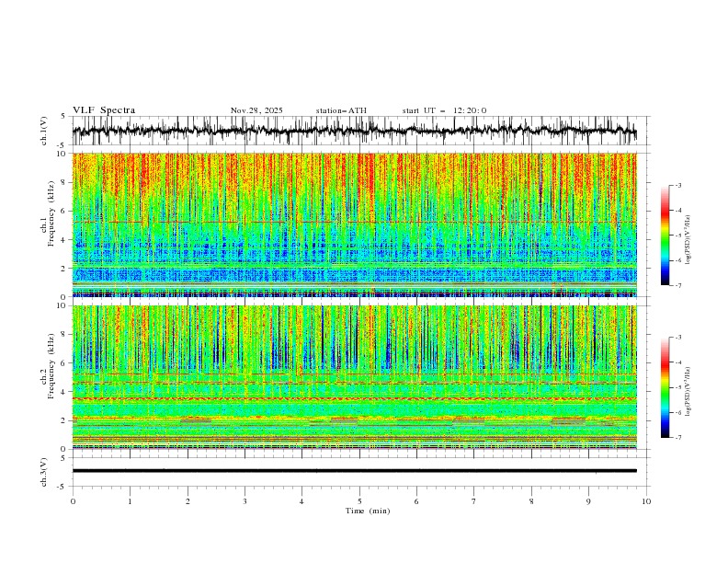Click the flat black ch.3 voltage trace
728x563 pixels.
click(354, 471)
